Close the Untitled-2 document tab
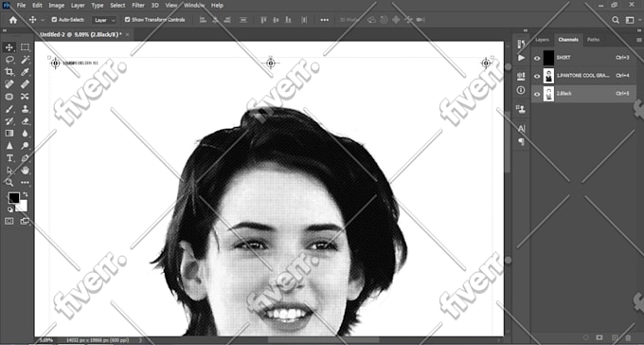 pyautogui.click(x=127, y=34)
